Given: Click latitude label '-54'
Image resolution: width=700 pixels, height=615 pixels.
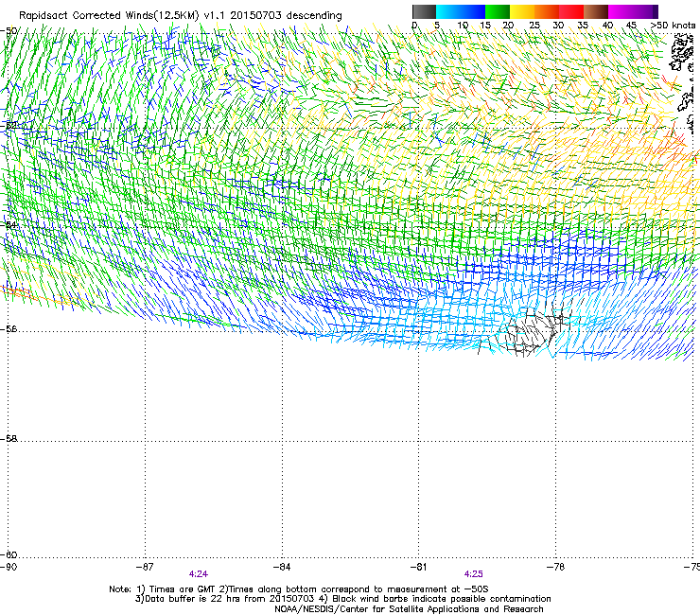Looking at the screenshot, I should pos(9,225).
